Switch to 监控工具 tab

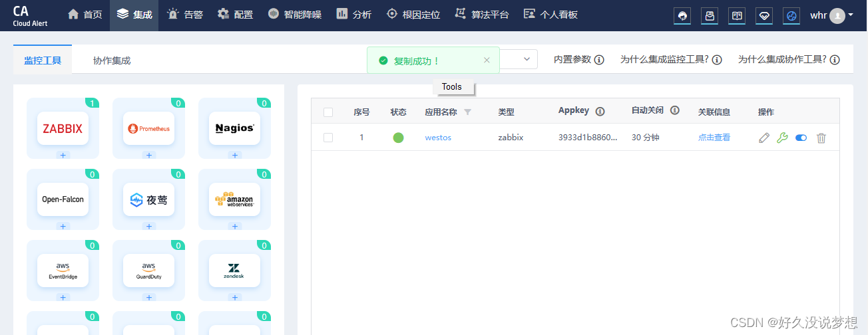tap(43, 60)
